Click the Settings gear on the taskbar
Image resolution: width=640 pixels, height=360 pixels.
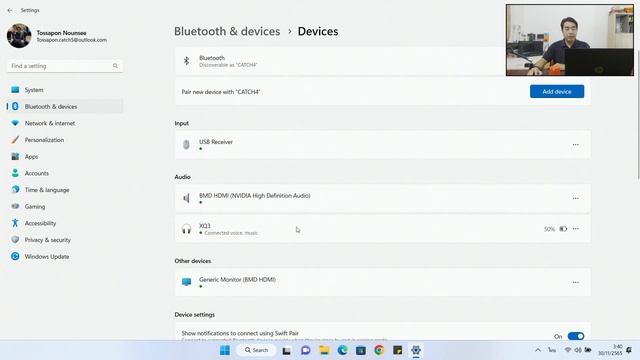click(416, 350)
